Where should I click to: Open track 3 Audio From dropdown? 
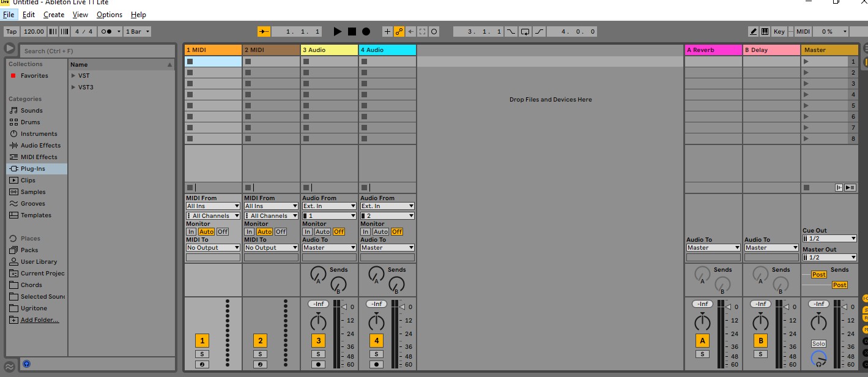tap(329, 206)
